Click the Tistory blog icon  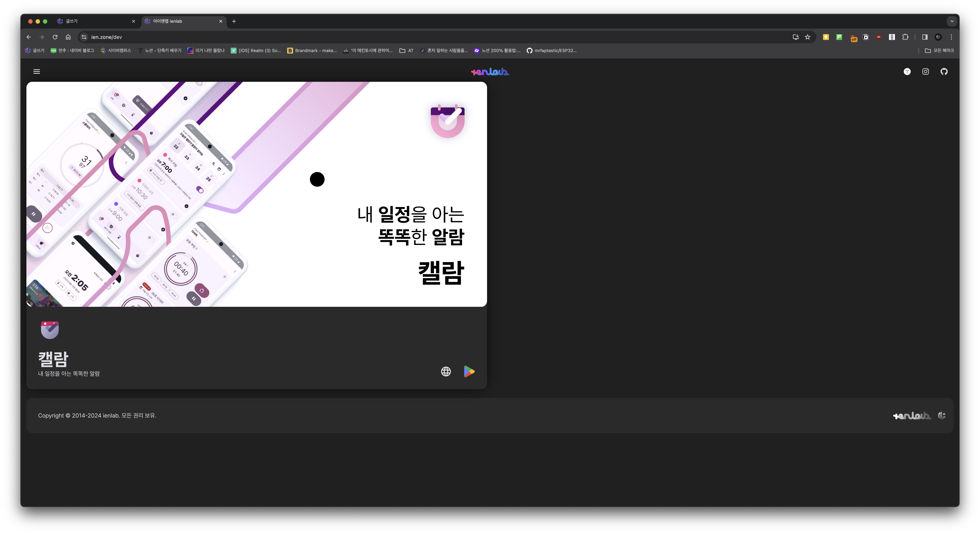907,72
